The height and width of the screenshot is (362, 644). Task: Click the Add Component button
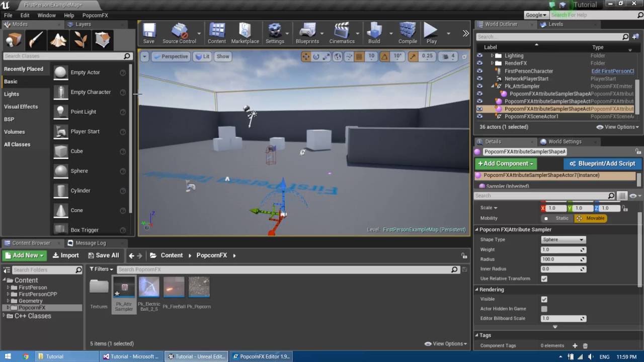pos(506,163)
